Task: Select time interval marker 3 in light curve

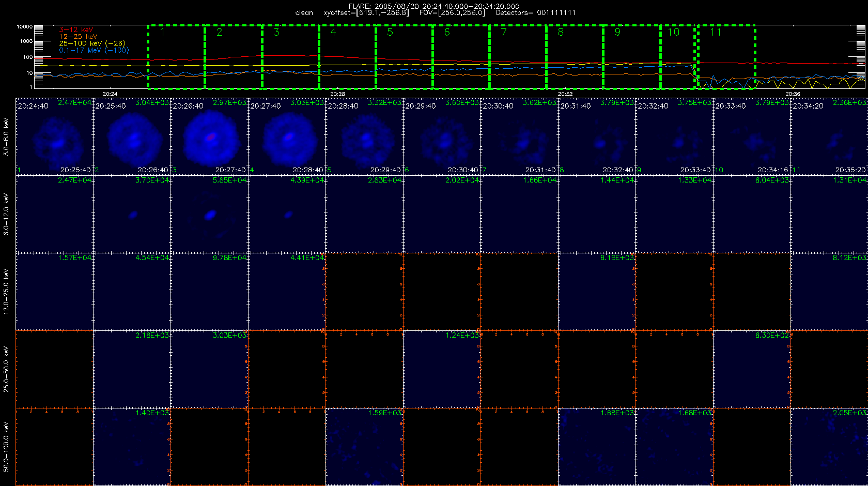Action: [x=276, y=32]
